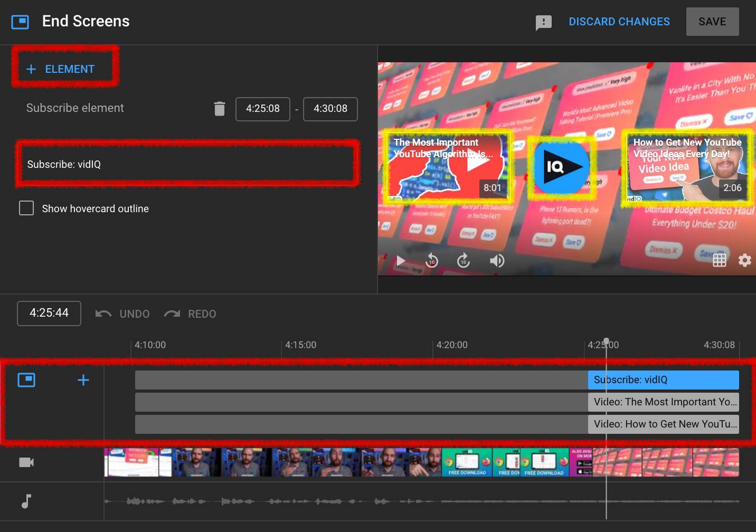Image resolution: width=756 pixels, height=532 pixels.
Task: Mute the preview volume
Action: [x=497, y=261]
